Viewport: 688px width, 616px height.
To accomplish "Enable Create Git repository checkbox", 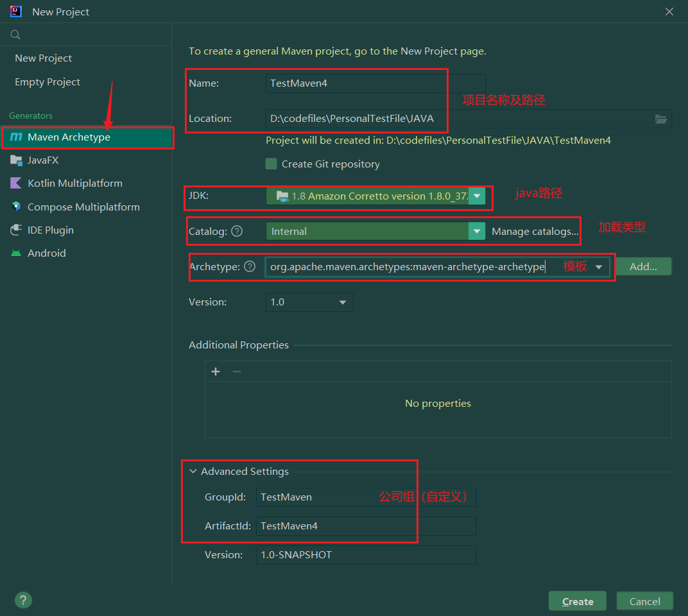I will click(x=271, y=164).
